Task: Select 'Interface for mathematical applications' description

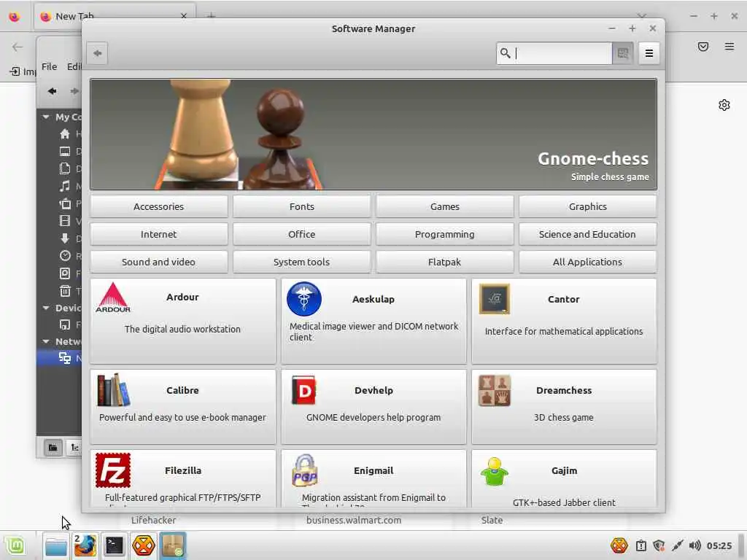Action: pos(564,332)
